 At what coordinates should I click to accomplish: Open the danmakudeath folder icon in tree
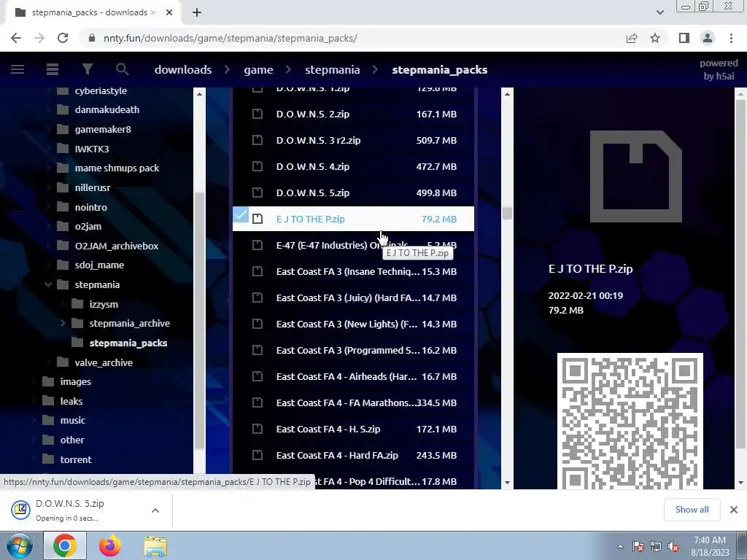(63, 109)
